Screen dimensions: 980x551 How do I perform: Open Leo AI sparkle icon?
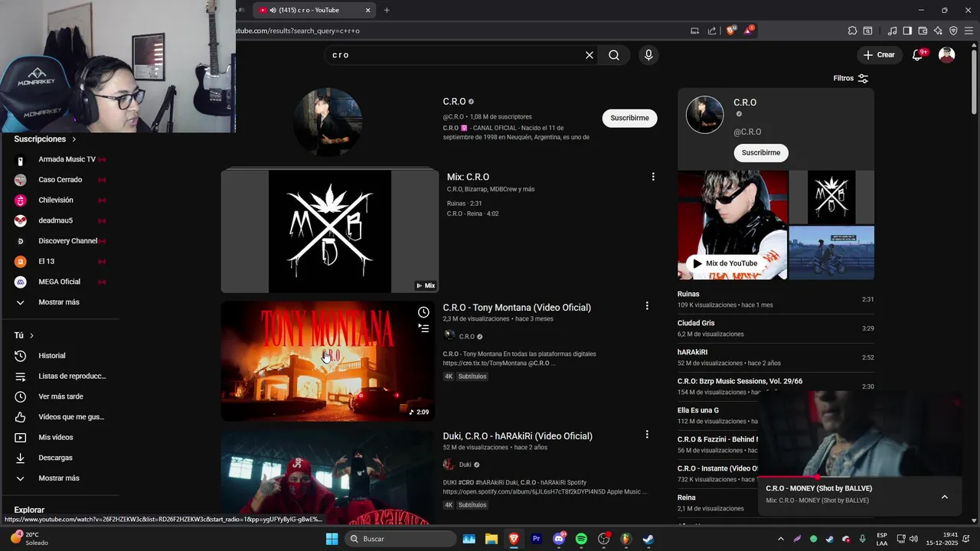pos(938,31)
